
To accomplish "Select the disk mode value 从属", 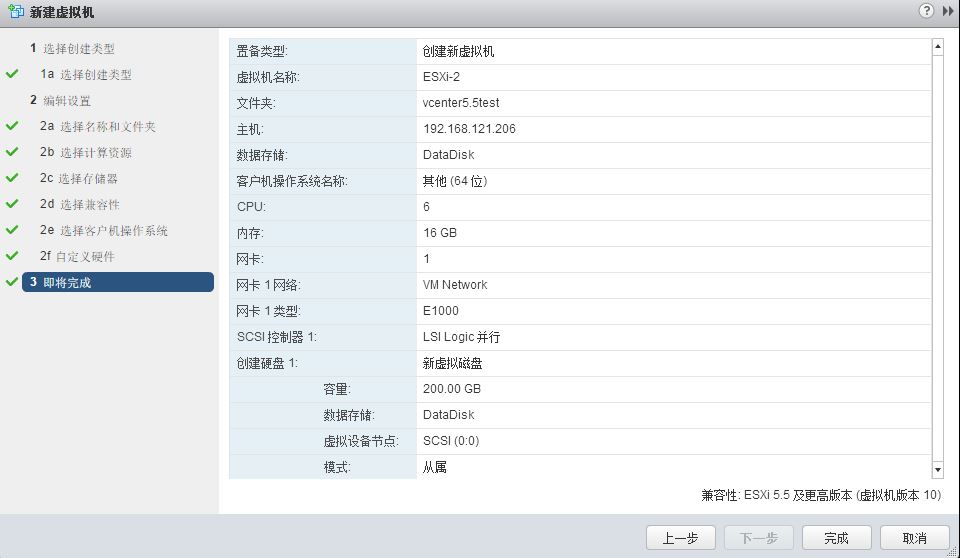I will [x=434, y=467].
